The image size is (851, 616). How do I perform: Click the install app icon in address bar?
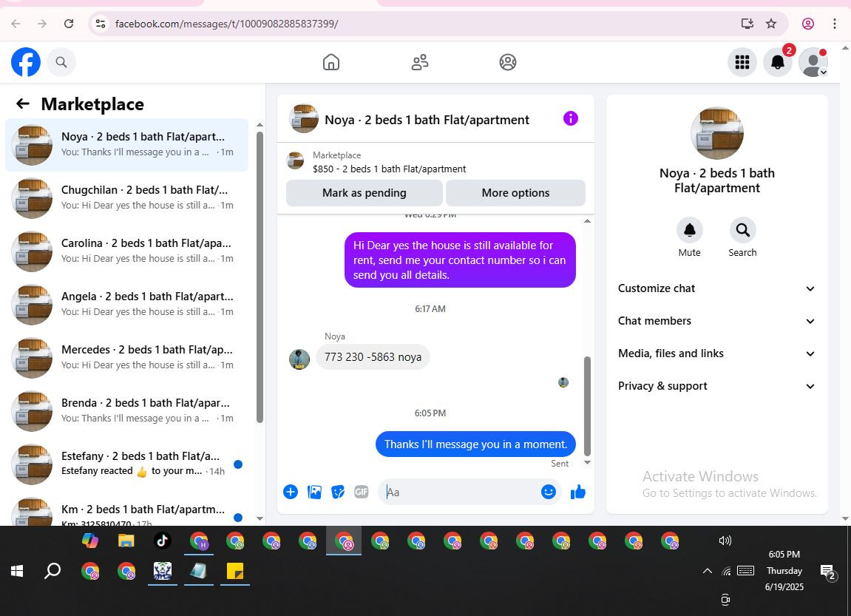coord(747,24)
